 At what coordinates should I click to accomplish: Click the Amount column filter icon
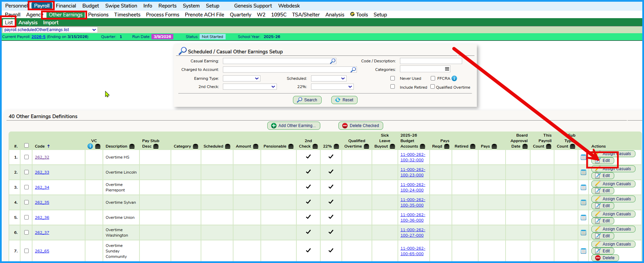[x=256, y=146]
